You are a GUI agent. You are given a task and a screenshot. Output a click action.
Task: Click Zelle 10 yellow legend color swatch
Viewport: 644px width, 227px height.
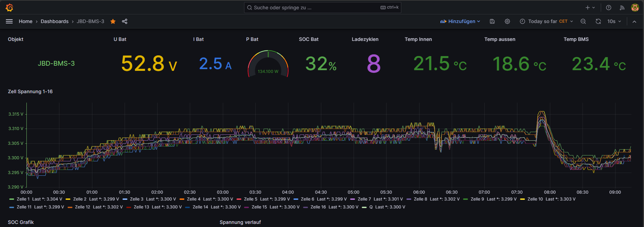[522, 199]
